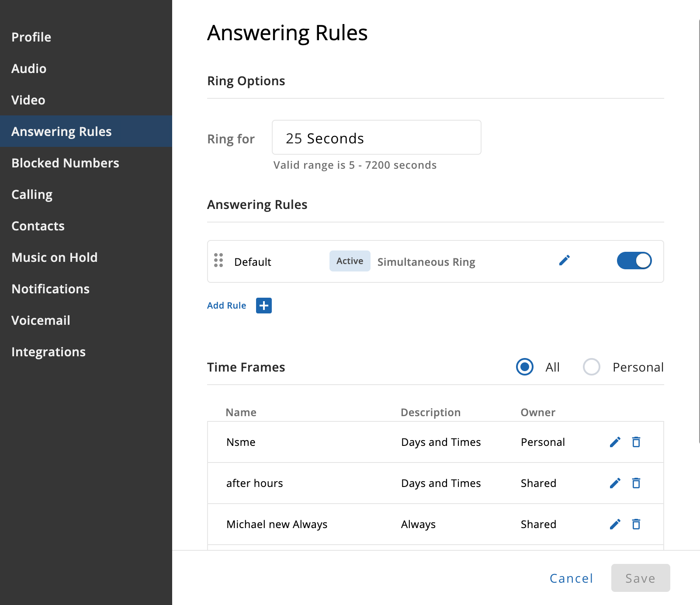Select the All time frames radio button

(524, 367)
